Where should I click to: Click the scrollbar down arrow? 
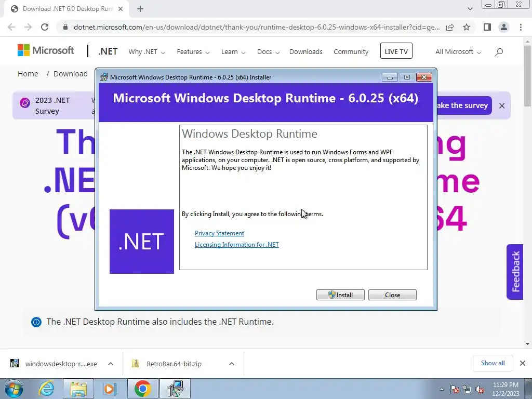coord(528,344)
